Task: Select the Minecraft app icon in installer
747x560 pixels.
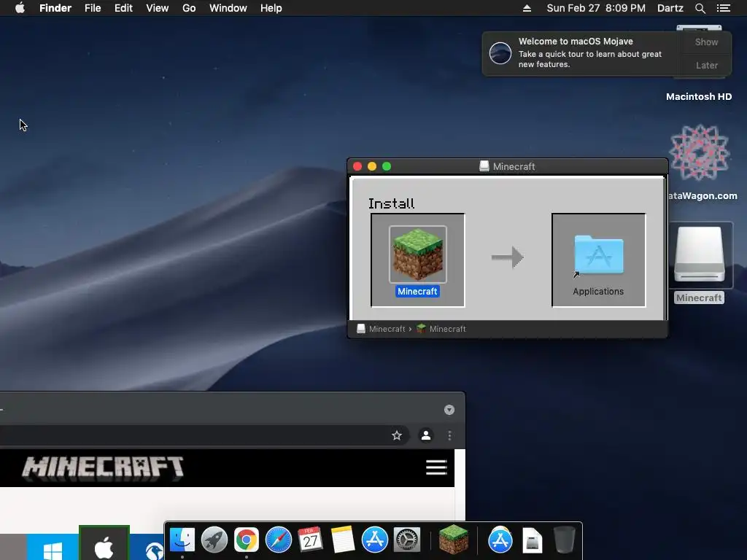Action: [x=418, y=254]
